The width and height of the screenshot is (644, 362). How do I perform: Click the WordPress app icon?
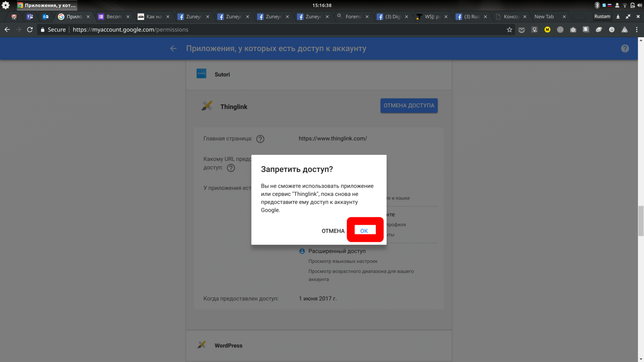pos(202,344)
